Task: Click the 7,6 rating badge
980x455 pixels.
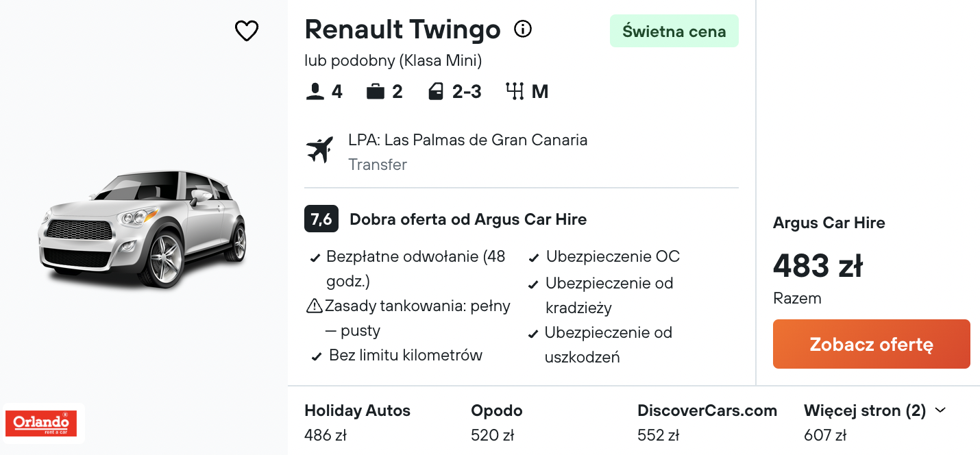Action: 321,219
